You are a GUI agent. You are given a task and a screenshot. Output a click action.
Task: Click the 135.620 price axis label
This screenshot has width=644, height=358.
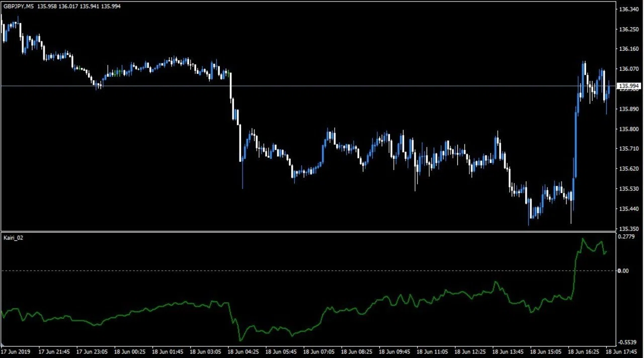tap(628, 168)
